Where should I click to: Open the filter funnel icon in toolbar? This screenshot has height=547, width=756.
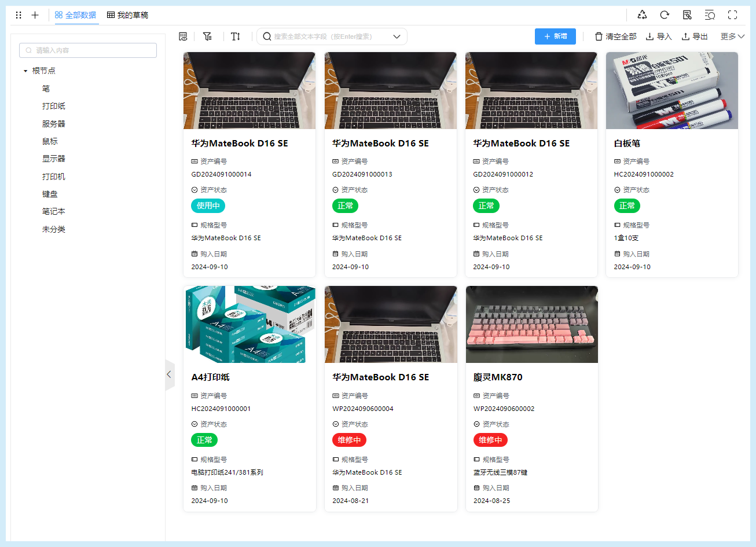pyautogui.click(x=207, y=36)
